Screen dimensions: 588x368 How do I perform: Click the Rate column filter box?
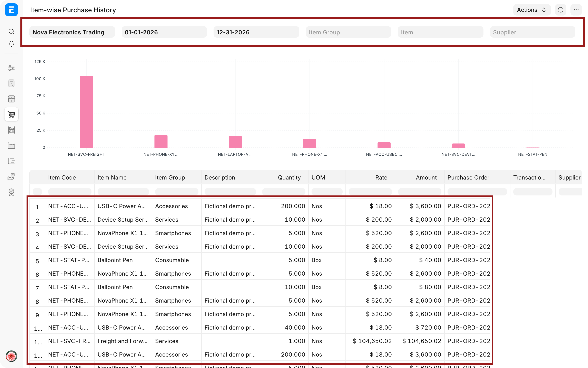coord(370,192)
